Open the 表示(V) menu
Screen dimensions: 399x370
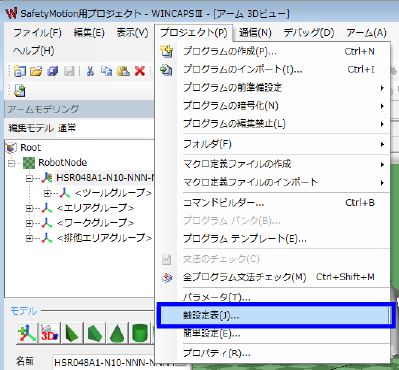[x=132, y=33]
